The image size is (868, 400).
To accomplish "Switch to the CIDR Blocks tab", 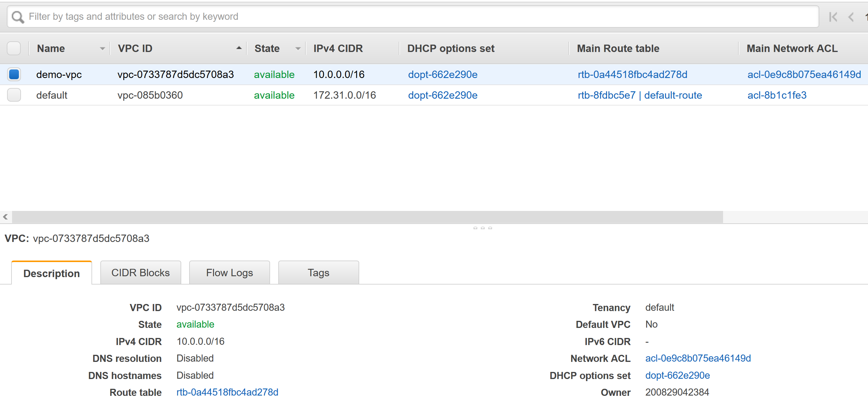I will click(140, 272).
